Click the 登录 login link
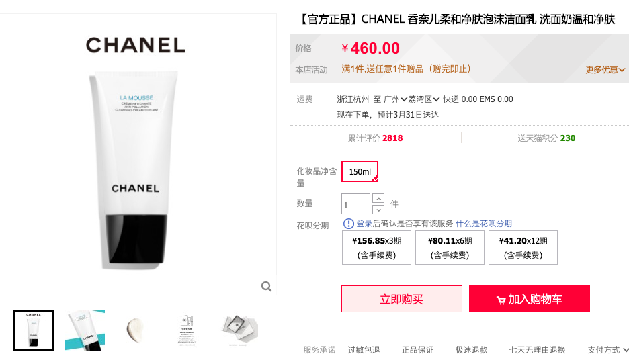Viewport: 629px width, 364px height. (x=364, y=223)
